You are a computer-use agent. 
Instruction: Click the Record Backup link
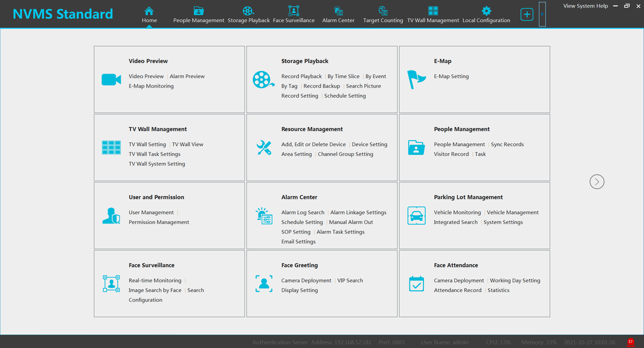pos(321,86)
